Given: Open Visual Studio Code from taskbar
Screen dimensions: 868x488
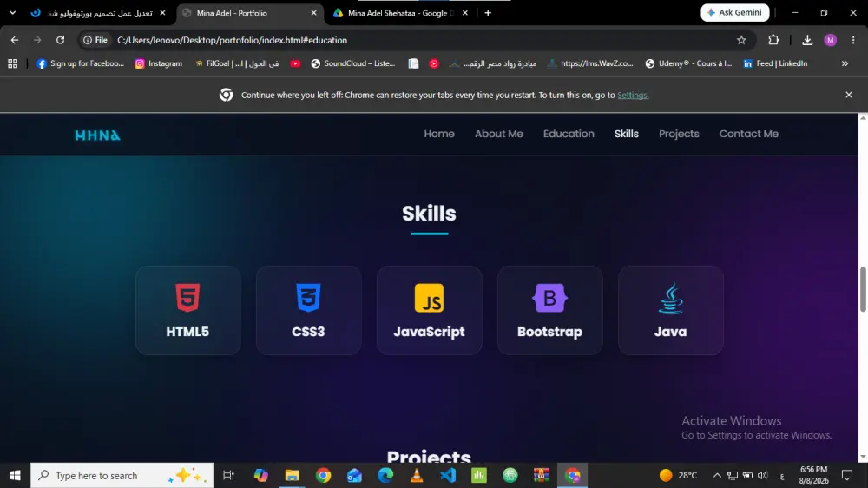Looking at the screenshot, I should click(x=448, y=475).
